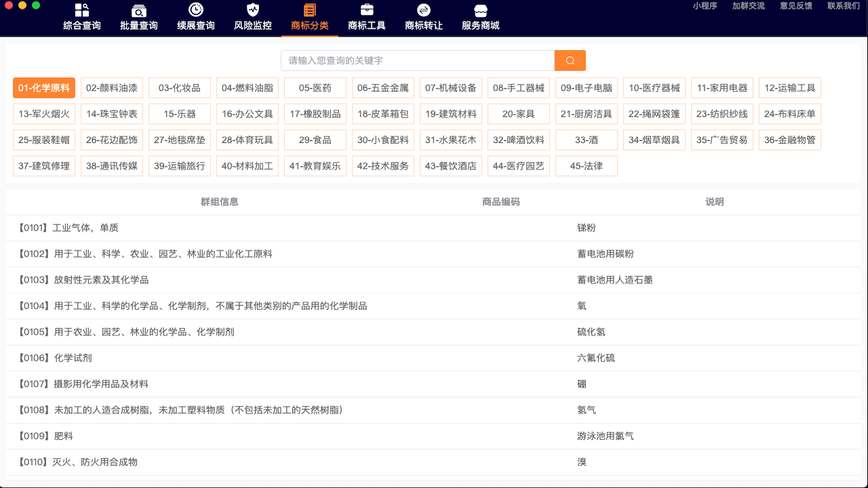The height and width of the screenshot is (488, 868).
Task: Click the orange magnifier search icon
Action: pyautogui.click(x=570, y=60)
